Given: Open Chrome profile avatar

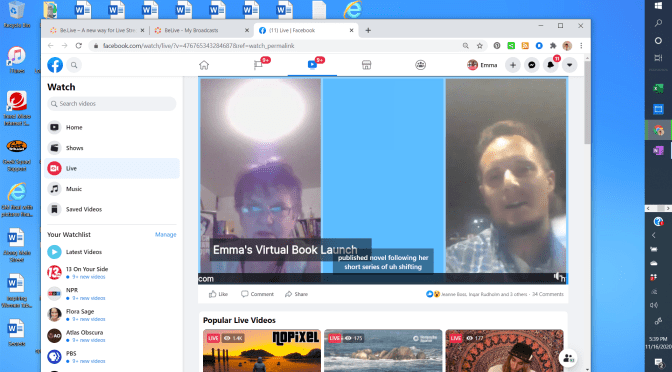Looking at the screenshot, I should (x=567, y=46).
